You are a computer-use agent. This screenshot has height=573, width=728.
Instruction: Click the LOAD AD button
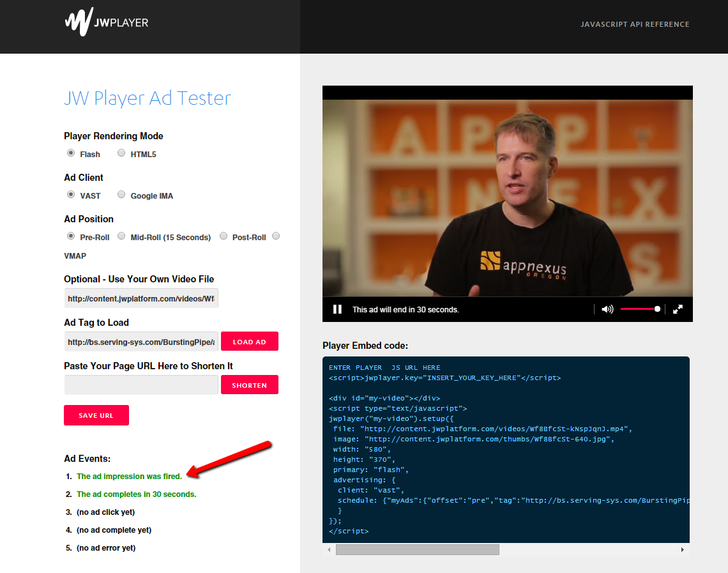pos(249,341)
